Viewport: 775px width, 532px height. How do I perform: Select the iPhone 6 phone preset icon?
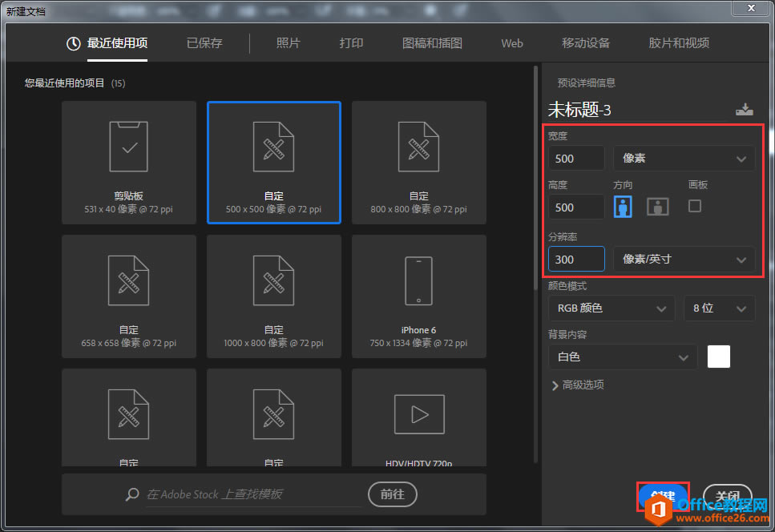coord(418,280)
